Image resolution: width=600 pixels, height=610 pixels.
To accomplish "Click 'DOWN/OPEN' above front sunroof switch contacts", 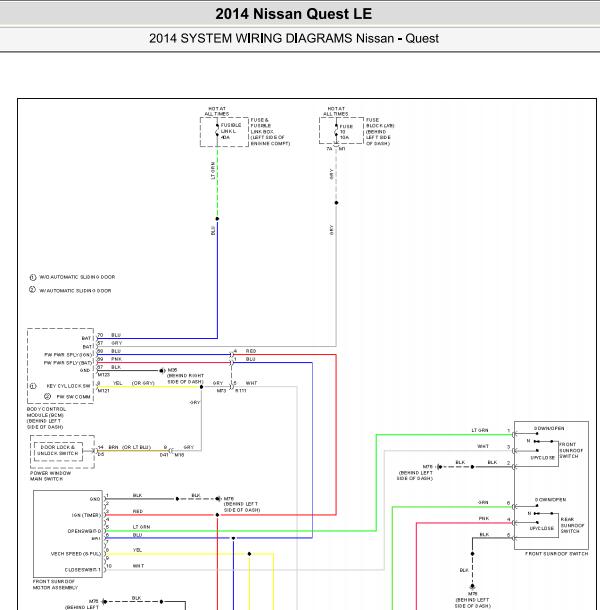I will [x=549, y=428].
